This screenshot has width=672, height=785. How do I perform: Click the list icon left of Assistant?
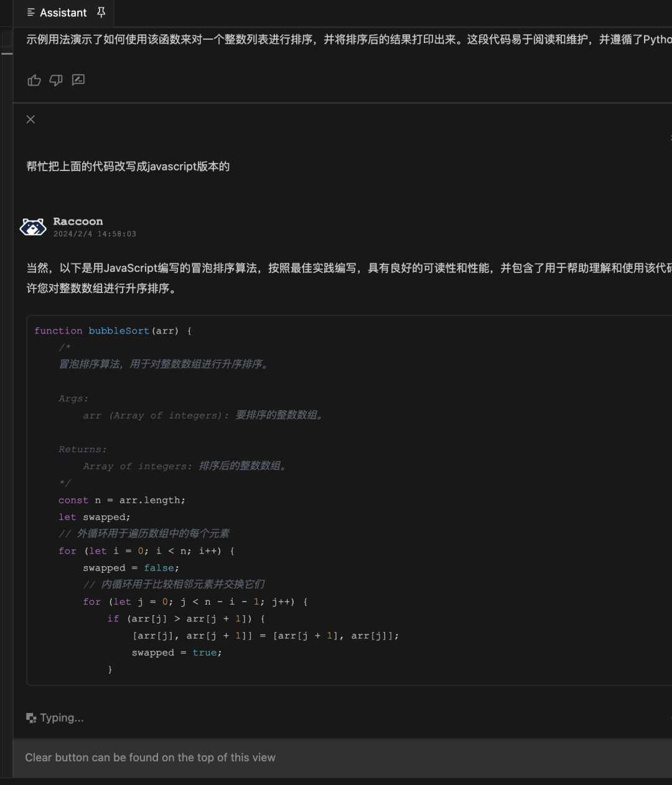click(31, 12)
